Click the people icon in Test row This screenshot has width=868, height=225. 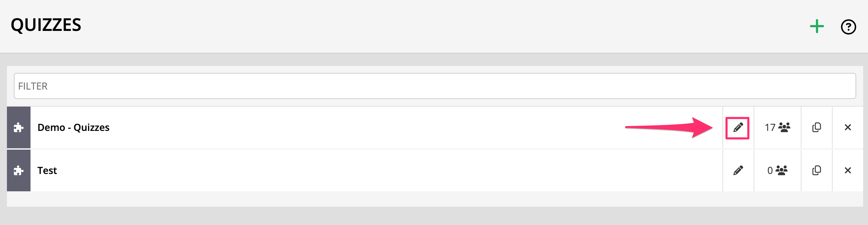(782, 170)
